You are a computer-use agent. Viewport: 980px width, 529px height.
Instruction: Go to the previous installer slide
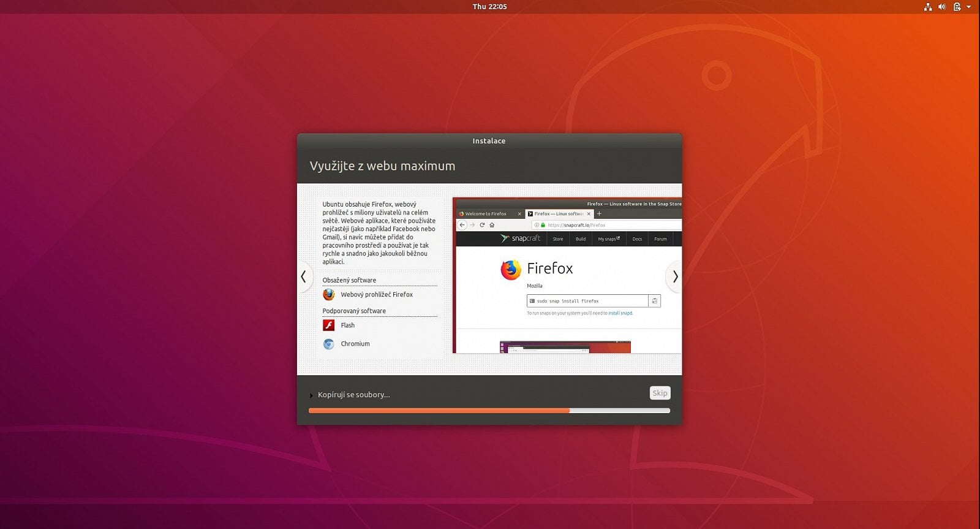304,276
